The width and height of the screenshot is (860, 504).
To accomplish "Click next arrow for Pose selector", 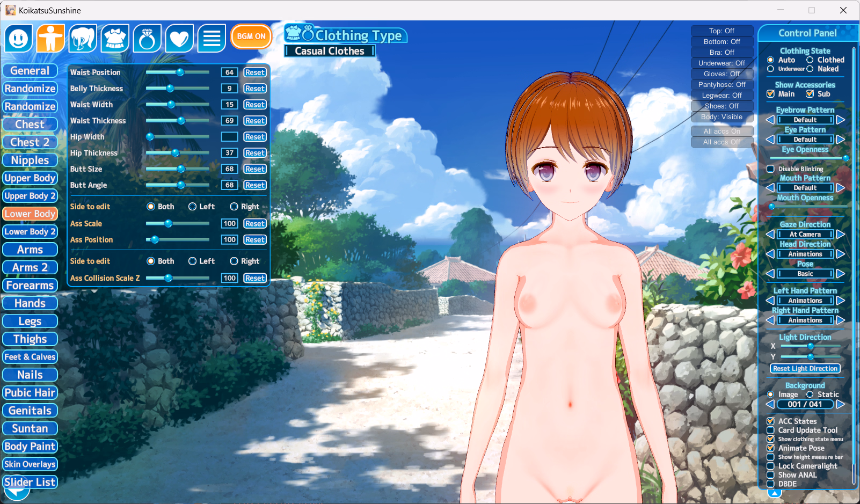I will point(841,274).
